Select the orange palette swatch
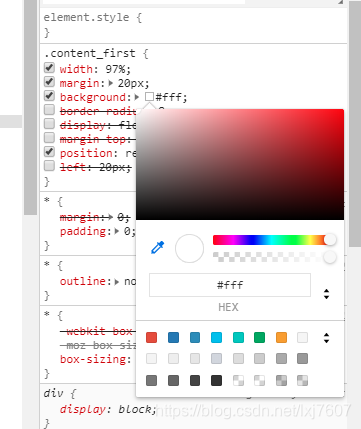 281,337
